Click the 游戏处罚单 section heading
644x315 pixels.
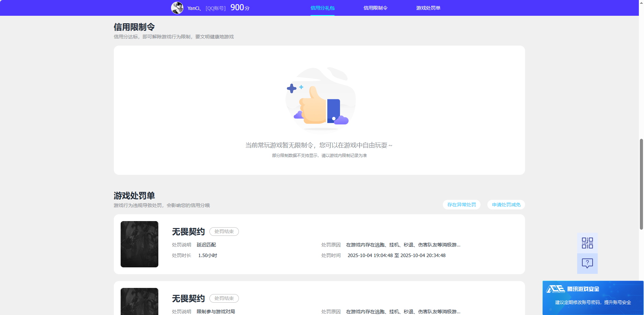point(134,196)
